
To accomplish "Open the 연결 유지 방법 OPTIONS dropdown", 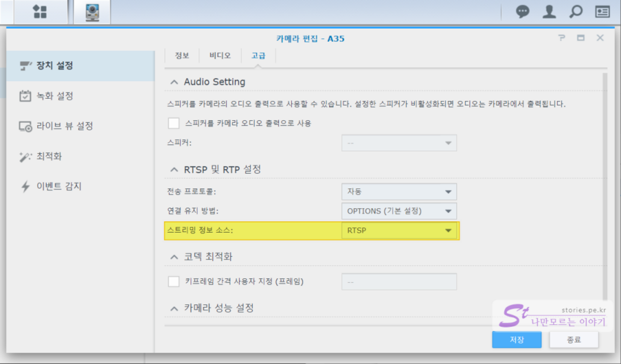I will [399, 211].
